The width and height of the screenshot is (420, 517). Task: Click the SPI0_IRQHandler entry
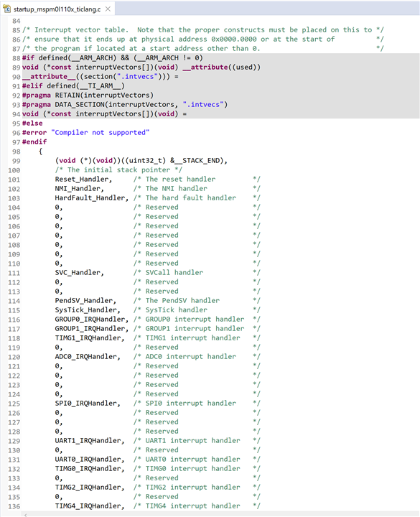coord(88,404)
